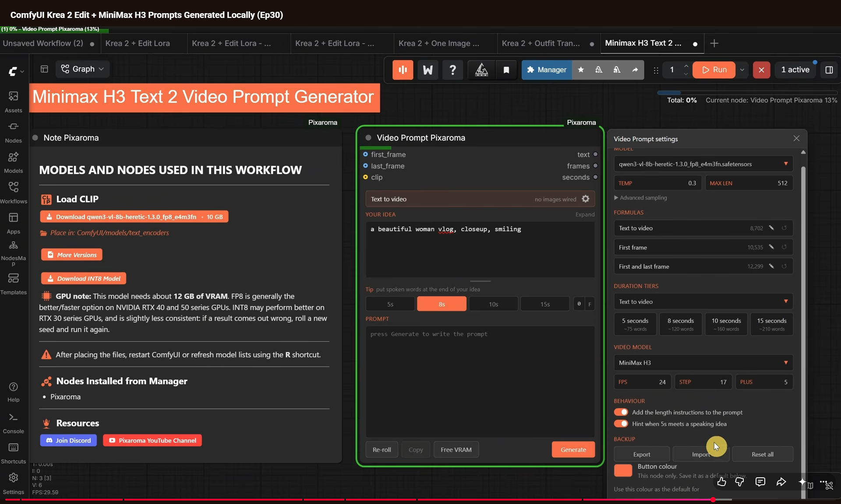The image size is (841, 504).
Task: Click the W icon in the toolbar
Action: [428, 70]
